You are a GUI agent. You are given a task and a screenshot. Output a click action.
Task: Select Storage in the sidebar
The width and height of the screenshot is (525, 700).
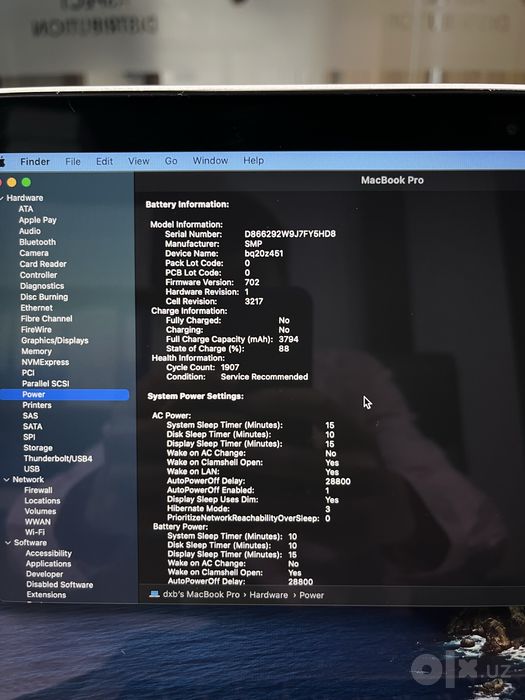coord(38,448)
